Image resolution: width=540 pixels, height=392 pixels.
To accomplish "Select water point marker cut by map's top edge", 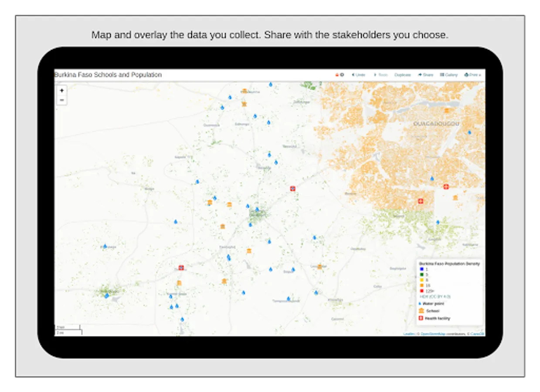I will tap(270, 84).
